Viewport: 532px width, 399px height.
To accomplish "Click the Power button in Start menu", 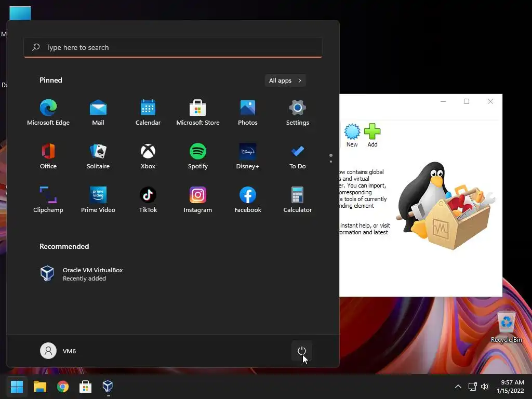I will (x=302, y=351).
